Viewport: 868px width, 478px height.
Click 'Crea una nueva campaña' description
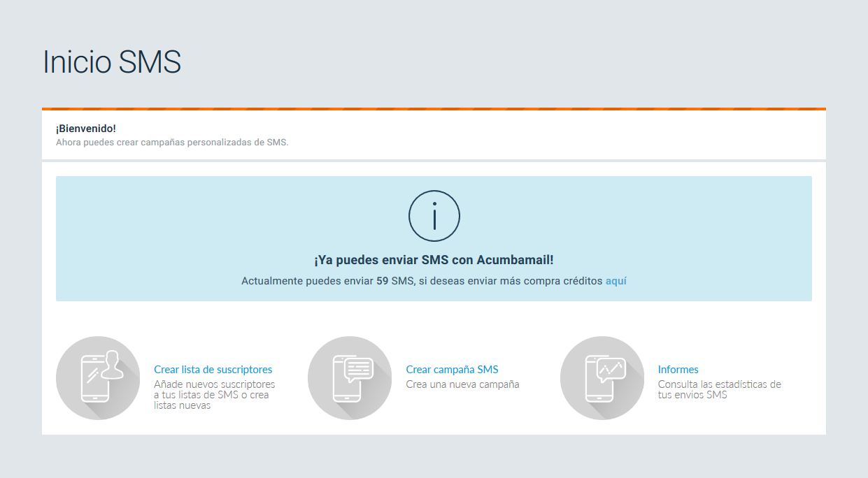pos(462,384)
